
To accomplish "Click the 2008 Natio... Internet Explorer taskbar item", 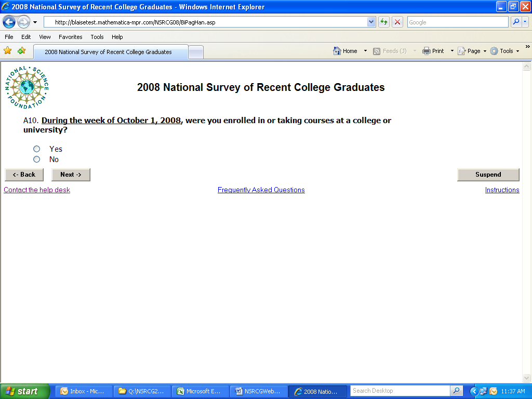I will pos(317,392).
